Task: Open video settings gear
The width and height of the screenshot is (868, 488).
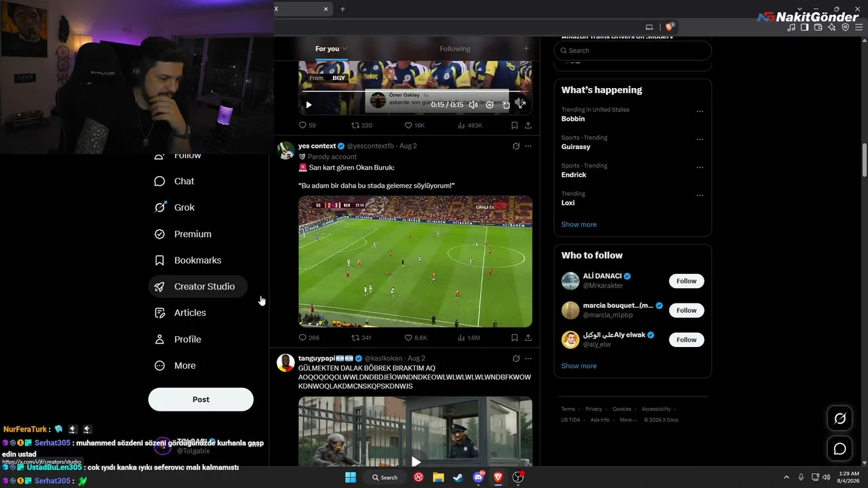Action: (490, 105)
